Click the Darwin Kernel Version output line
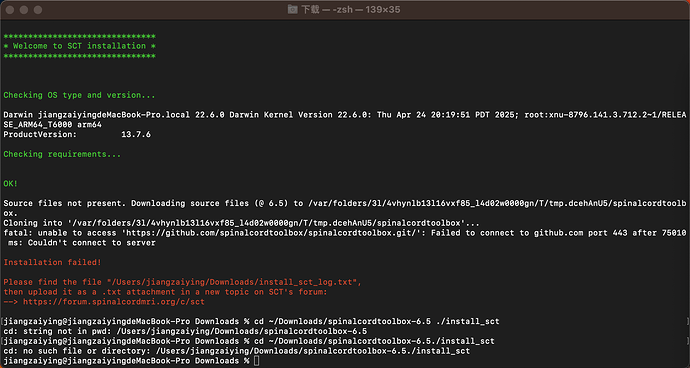Viewport: 690px width, 368px height. pos(345,120)
